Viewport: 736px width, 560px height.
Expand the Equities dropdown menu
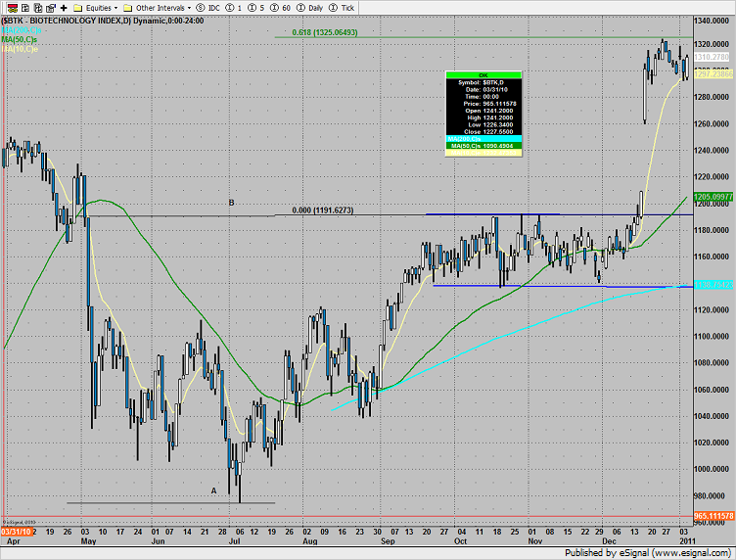[117, 6]
